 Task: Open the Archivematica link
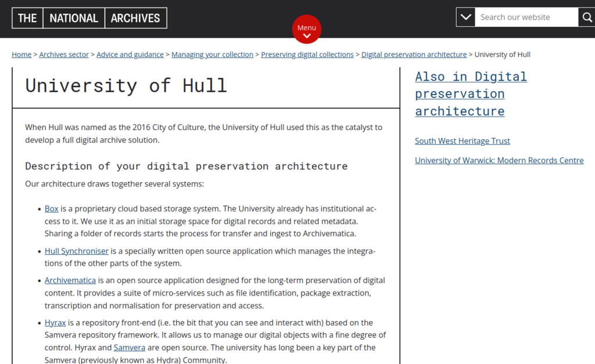[x=70, y=280]
